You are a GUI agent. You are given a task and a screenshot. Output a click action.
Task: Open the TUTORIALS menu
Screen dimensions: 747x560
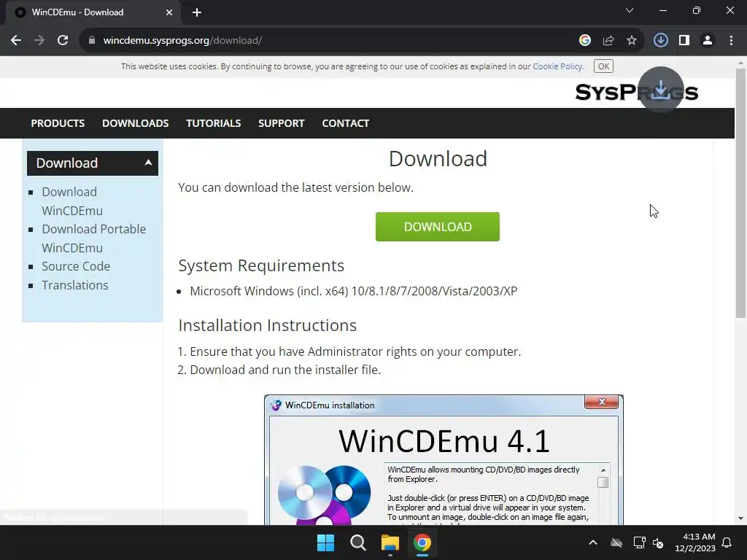214,123
